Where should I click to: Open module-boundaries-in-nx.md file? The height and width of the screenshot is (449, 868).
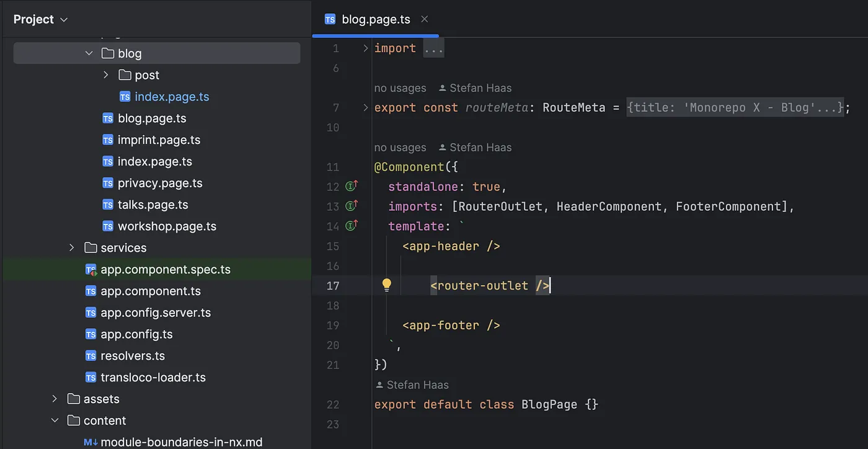181,442
